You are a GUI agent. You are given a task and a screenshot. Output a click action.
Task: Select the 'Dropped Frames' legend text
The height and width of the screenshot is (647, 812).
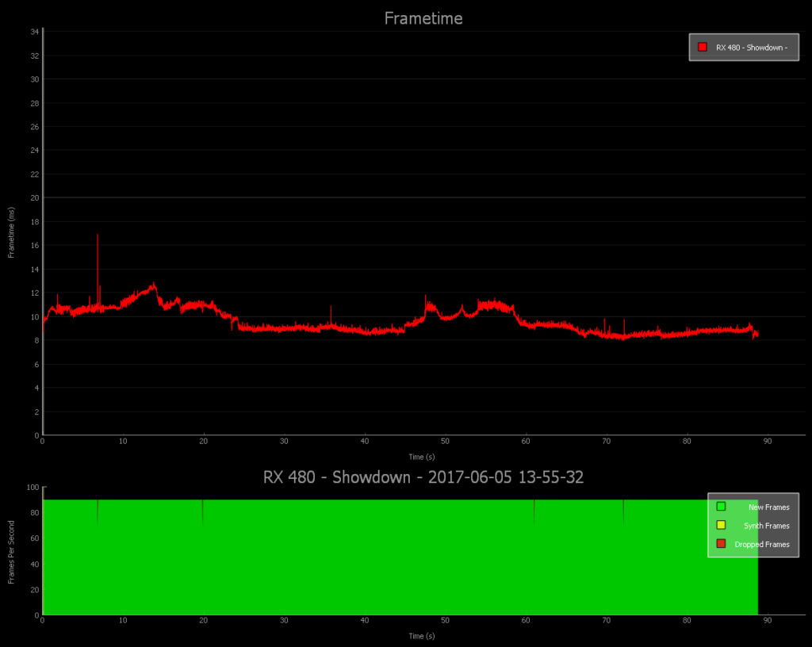[762, 545]
